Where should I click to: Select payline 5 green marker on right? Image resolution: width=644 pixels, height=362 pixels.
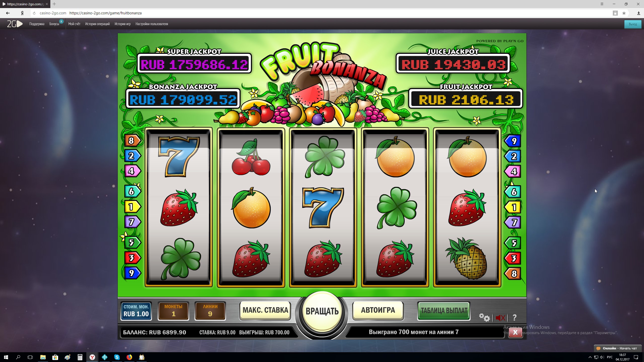click(x=513, y=243)
